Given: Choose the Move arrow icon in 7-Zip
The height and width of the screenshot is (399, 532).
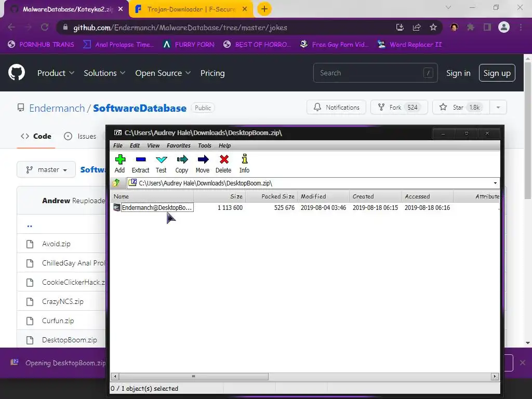Looking at the screenshot, I should [203, 164].
